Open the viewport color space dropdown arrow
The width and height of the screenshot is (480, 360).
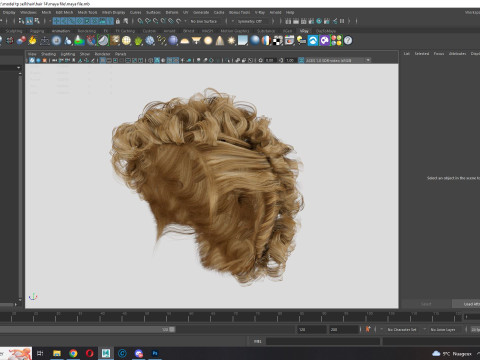368,60
